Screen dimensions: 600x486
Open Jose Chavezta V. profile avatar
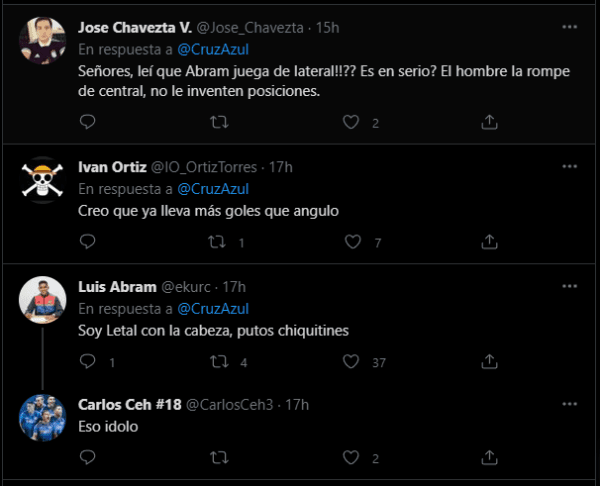coord(42,40)
